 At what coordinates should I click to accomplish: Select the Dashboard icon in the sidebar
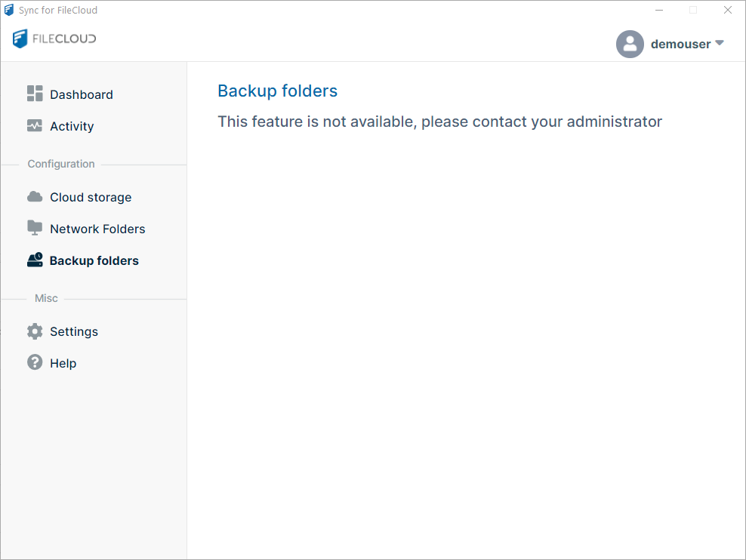point(35,94)
